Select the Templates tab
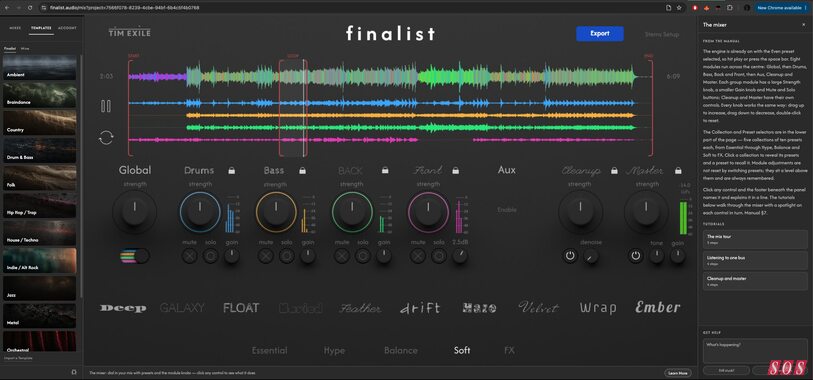 click(41, 28)
